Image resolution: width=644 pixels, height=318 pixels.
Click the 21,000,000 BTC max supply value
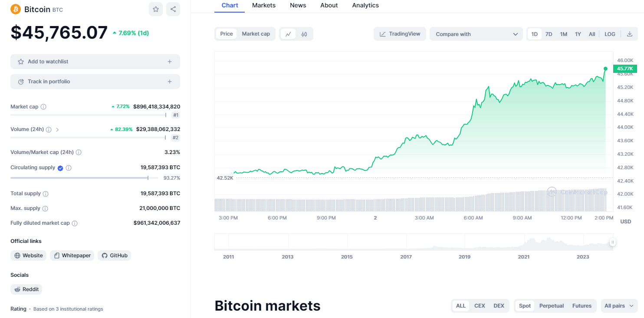coord(160,208)
